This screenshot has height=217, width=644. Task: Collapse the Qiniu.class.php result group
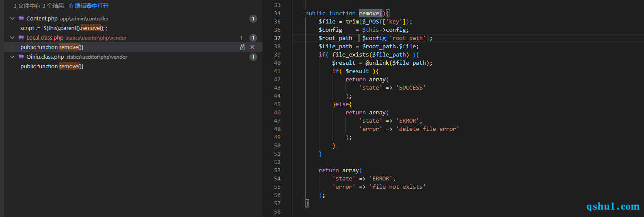[12, 57]
